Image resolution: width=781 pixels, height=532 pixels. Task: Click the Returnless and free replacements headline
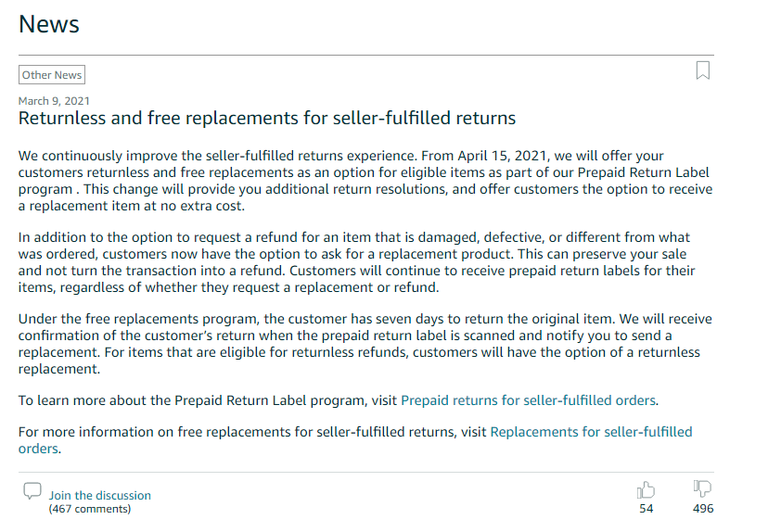[267, 118]
